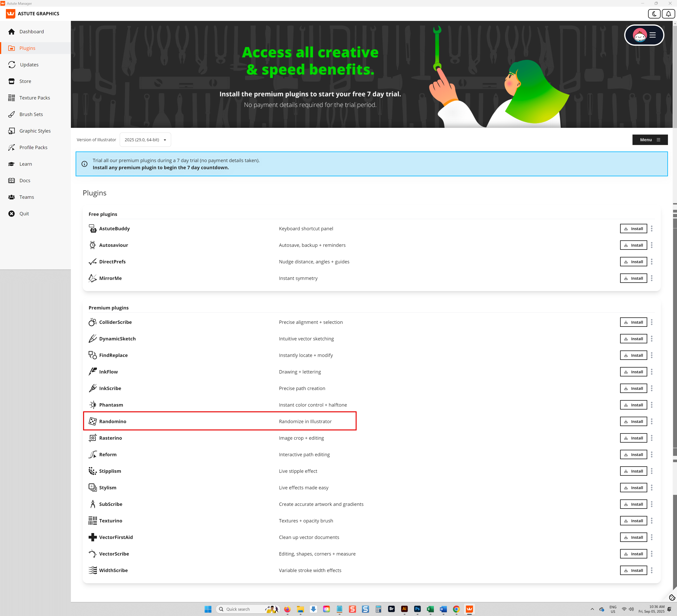This screenshot has width=677, height=616.
Task: Click the MirrorMe butterfly icon
Action: pyautogui.click(x=93, y=278)
